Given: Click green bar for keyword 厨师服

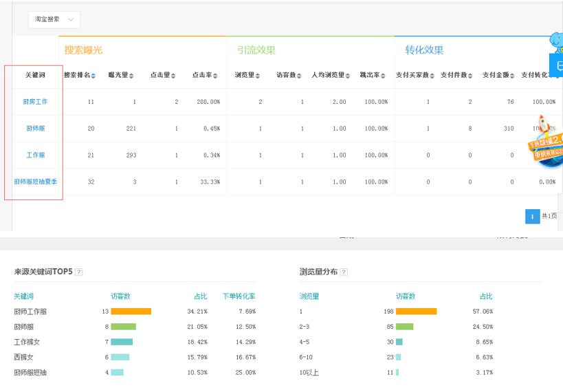Looking at the screenshot, I should pyautogui.click(x=124, y=327).
